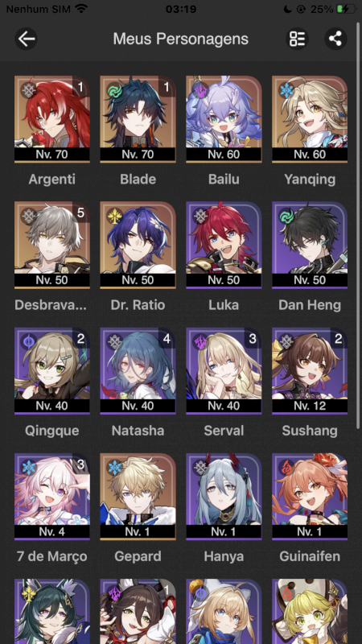This screenshot has width=362, height=644.
Task: Click the fire element icon on Guinaifen
Action: pos(286,468)
